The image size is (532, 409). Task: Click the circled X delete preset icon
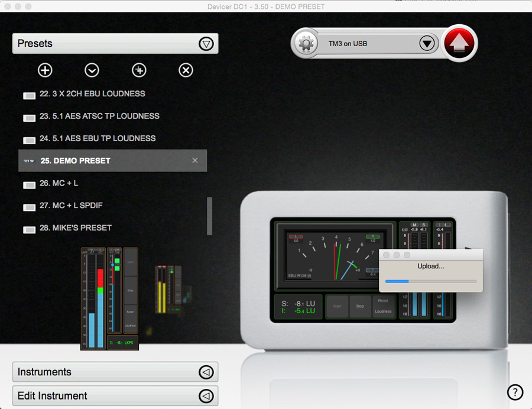pos(186,70)
